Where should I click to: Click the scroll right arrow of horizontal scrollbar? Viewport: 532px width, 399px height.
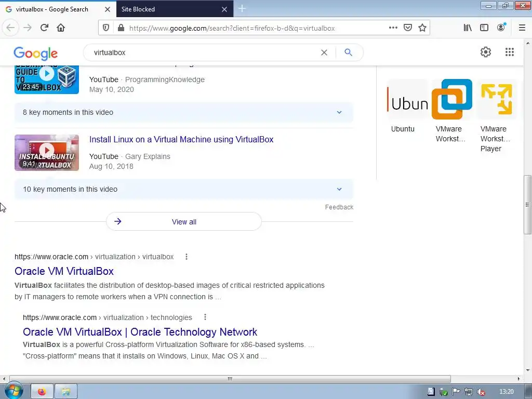519,379
